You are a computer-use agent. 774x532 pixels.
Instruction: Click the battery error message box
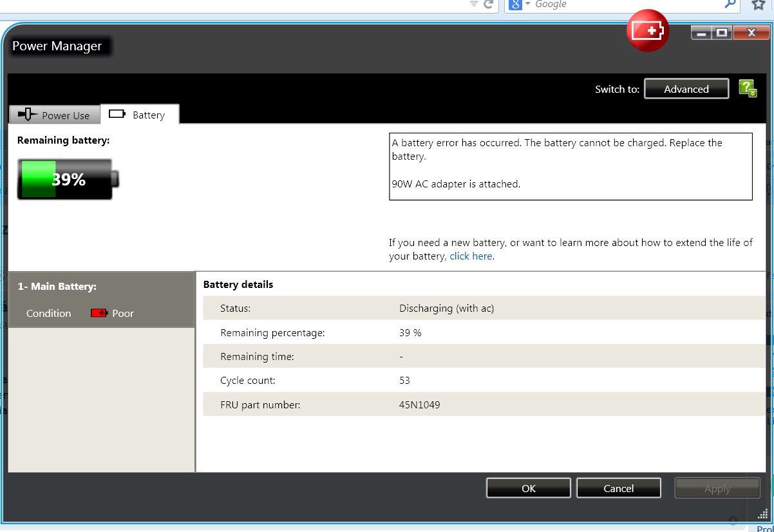tap(571, 166)
